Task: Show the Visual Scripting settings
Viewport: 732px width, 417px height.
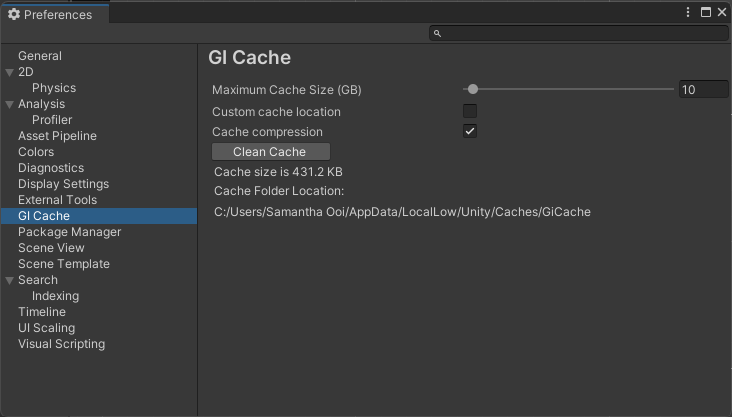Action: coord(61,344)
